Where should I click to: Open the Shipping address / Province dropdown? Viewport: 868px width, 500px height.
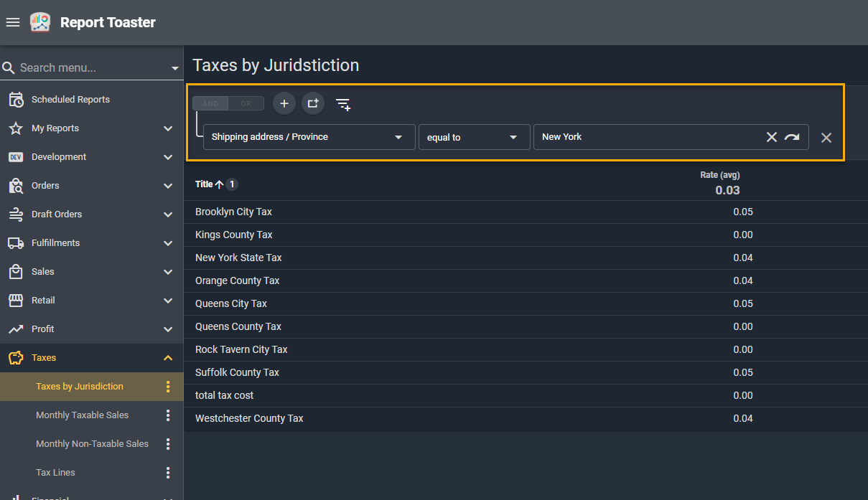click(309, 137)
